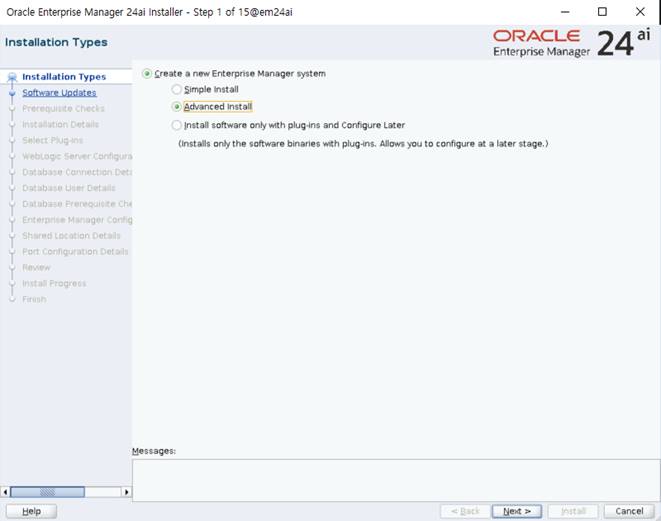Viewport: 661px width, 521px height.
Task: Click the Review step
Action: click(36, 268)
